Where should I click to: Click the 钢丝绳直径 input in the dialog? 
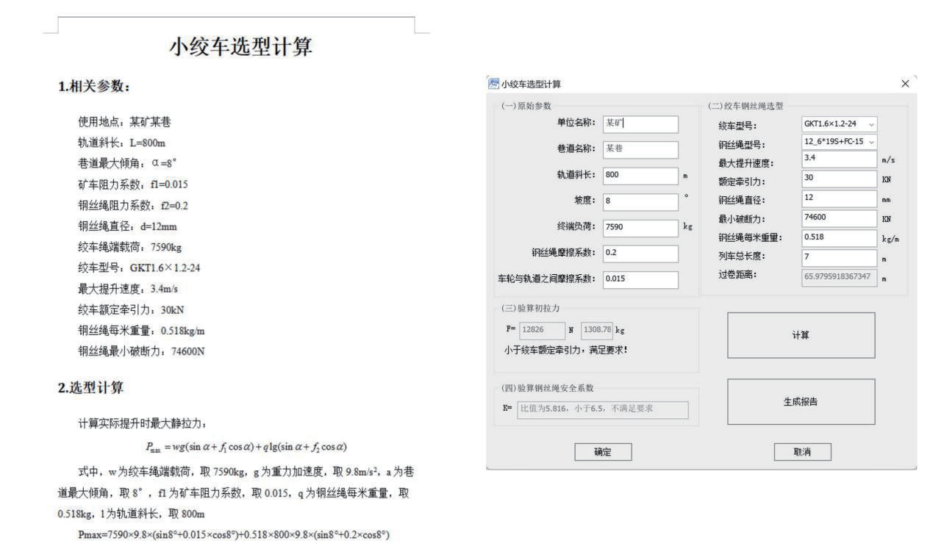tap(840, 198)
